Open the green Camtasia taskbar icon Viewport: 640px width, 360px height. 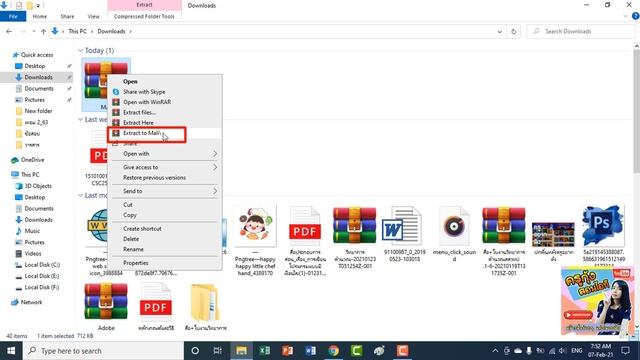tap(356, 351)
